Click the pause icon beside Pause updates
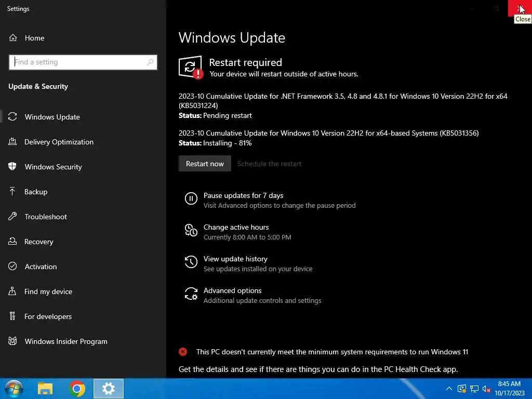This screenshot has width=532, height=399. 191,198
